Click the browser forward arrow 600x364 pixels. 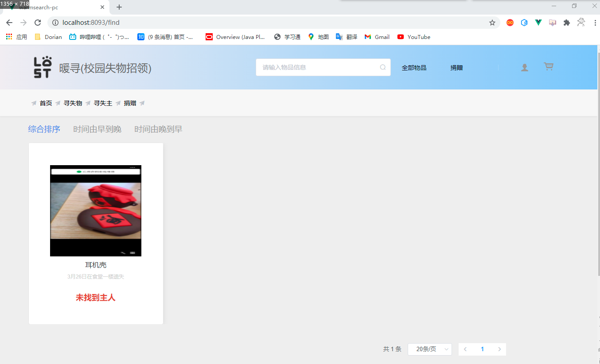point(23,23)
